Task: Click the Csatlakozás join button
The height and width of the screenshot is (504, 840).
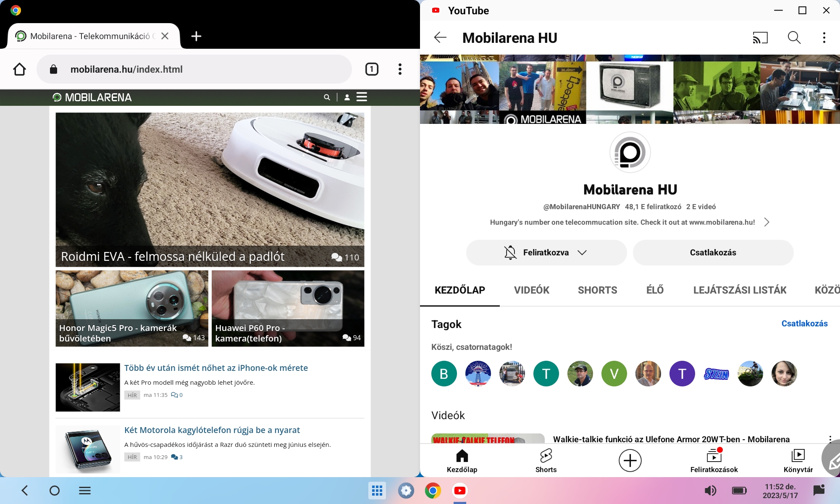Action: (713, 252)
